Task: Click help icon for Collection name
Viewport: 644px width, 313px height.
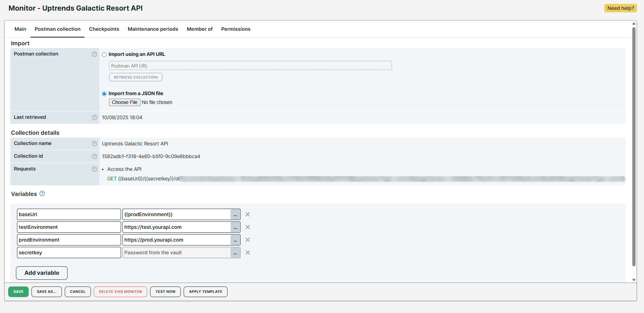Action: tap(94, 144)
